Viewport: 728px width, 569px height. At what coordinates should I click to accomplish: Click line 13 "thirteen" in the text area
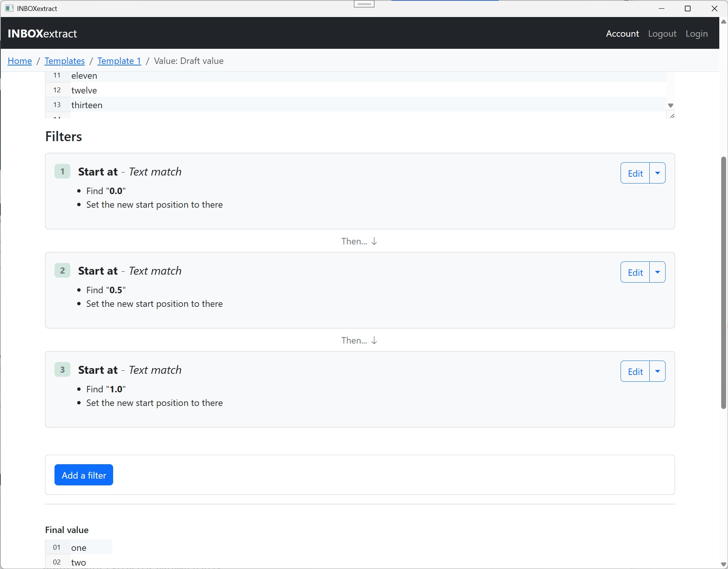87,105
